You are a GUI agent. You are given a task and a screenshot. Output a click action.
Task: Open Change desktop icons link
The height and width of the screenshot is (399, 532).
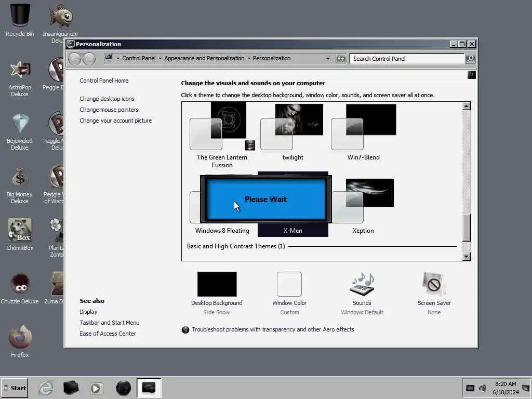[107, 99]
